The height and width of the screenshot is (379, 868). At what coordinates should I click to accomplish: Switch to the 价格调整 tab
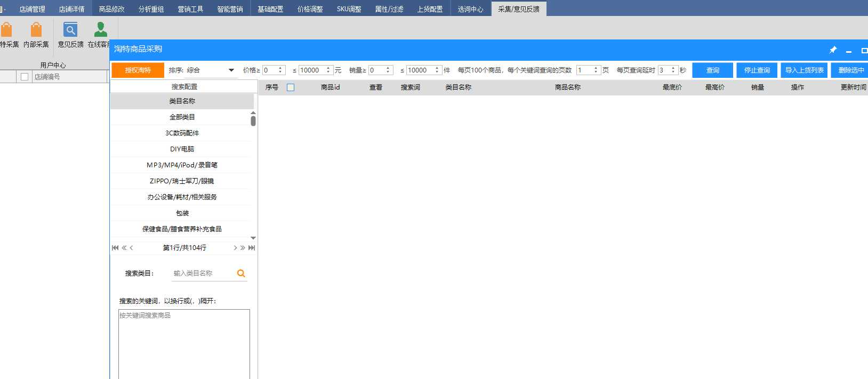[x=310, y=9]
